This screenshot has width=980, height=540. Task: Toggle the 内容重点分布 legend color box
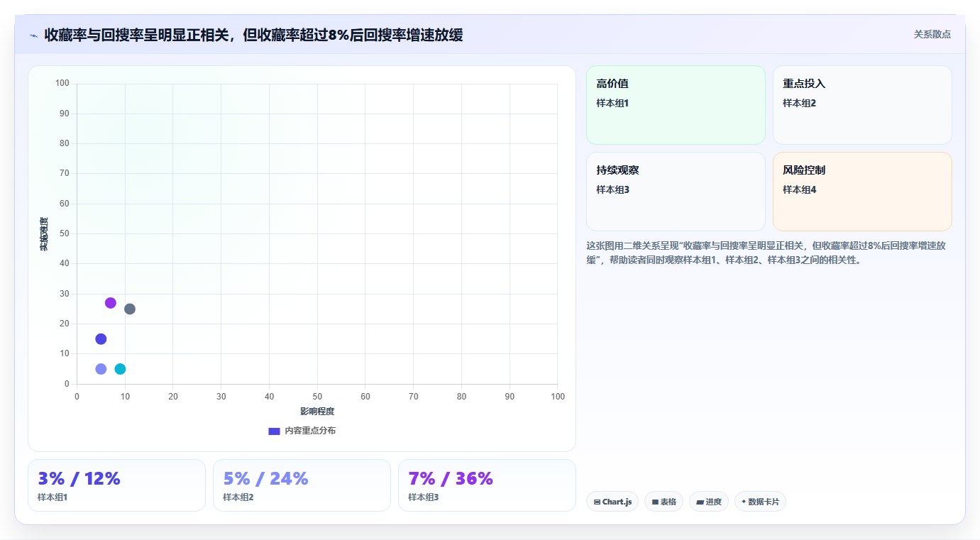[x=274, y=431]
